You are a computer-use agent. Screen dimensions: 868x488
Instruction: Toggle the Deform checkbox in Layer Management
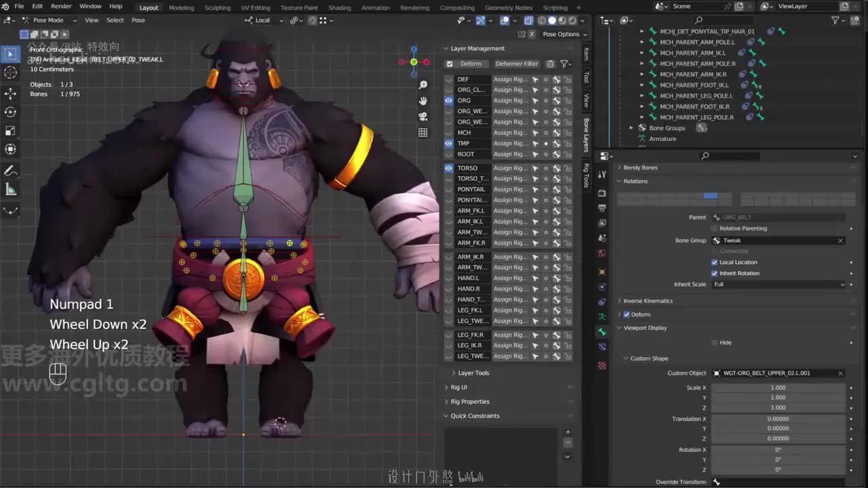(450, 64)
